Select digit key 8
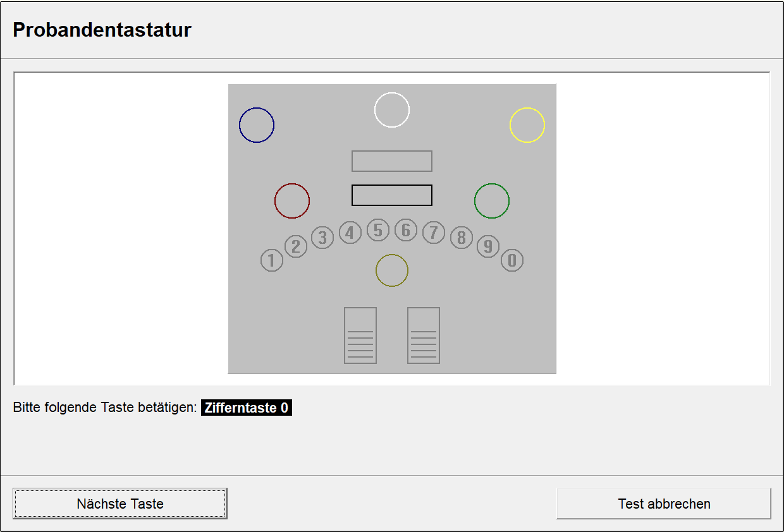The height and width of the screenshot is (532, 784). 462,238
